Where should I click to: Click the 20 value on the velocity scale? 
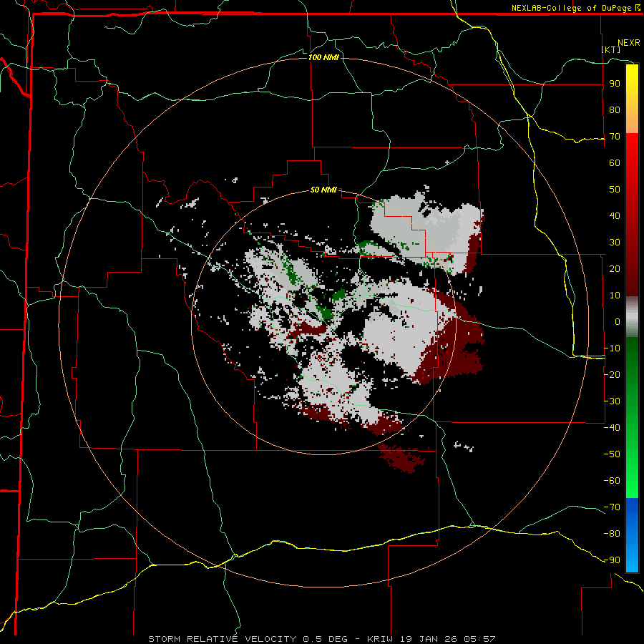pos(615,269)
